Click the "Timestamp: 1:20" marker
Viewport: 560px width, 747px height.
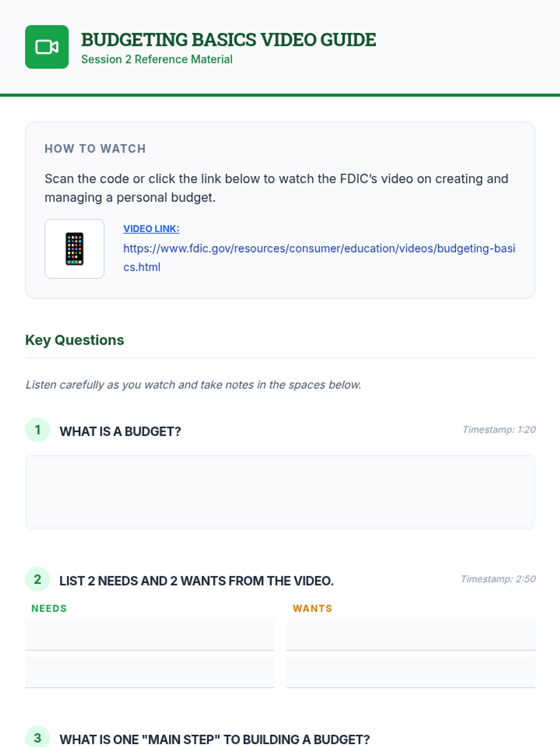(499, 430)
